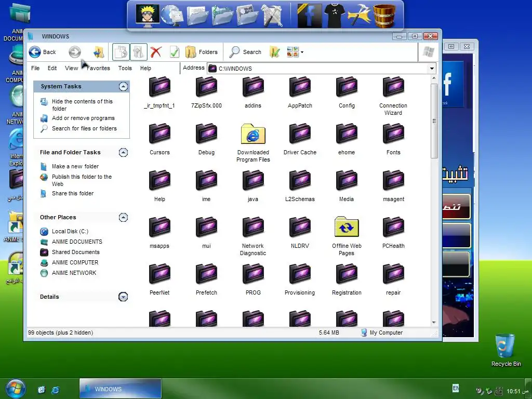This screenshot has height=399, width=532.
Task: Delete selection with the red X icon
Action: pyautogui.click(x=156, y=52)
